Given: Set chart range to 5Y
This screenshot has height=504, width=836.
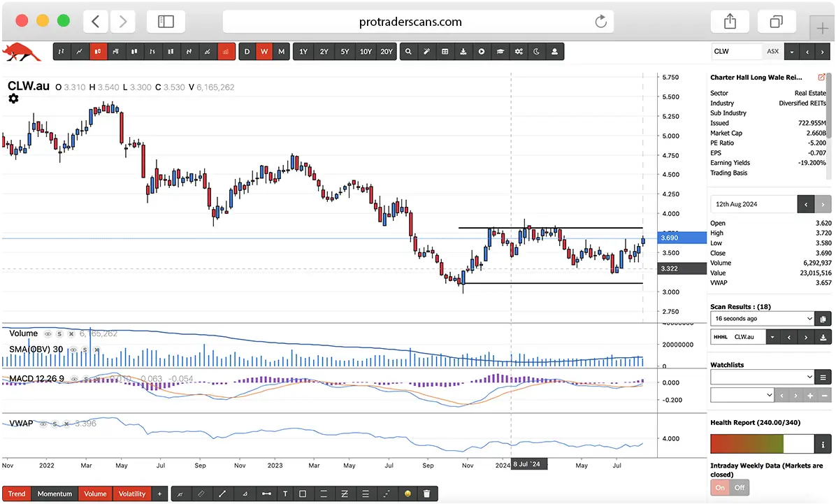Looking at the screenshot, I should pyautogui.click(x=345, y=52).
